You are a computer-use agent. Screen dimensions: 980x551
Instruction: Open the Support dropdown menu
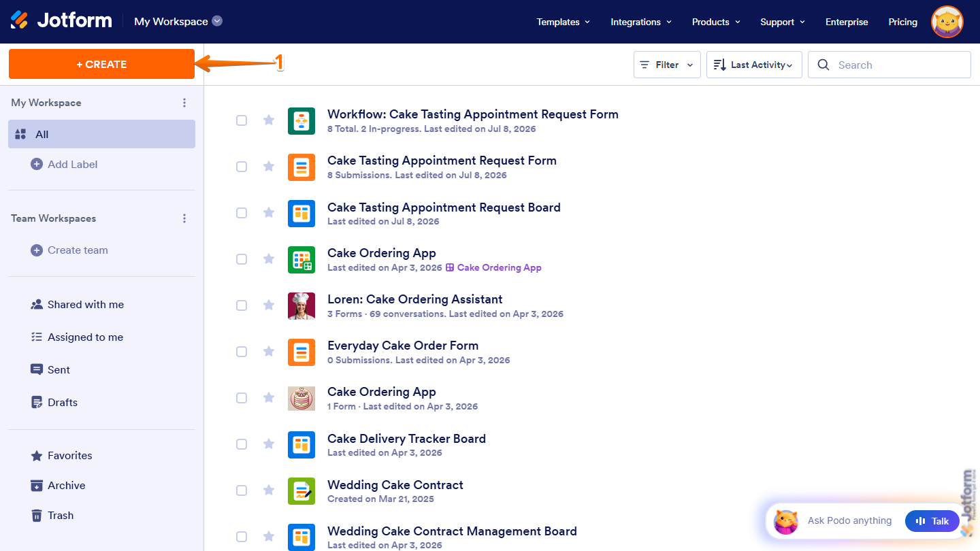[783, 22]
